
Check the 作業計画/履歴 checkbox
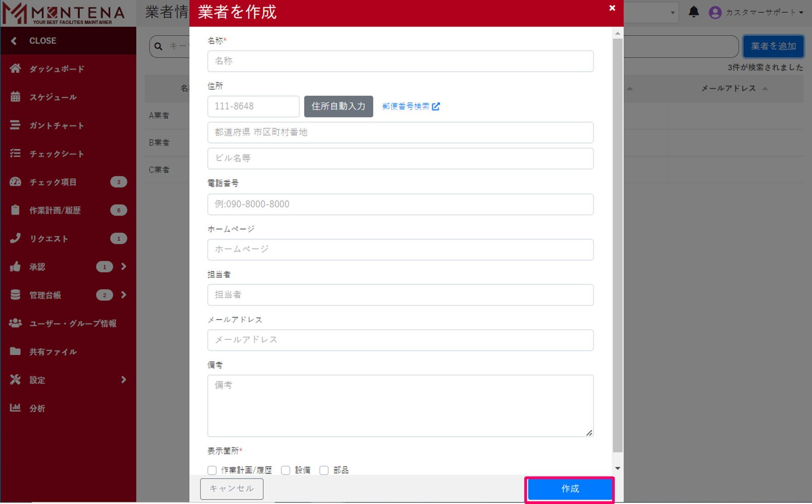tap(212, 470)
